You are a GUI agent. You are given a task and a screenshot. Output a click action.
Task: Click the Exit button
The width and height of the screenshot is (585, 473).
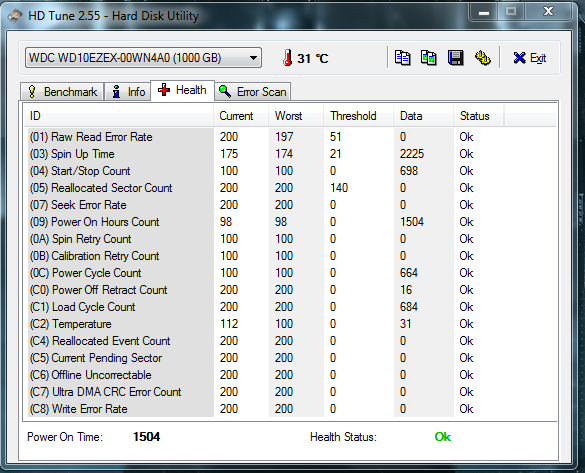(x=530, y=58)
